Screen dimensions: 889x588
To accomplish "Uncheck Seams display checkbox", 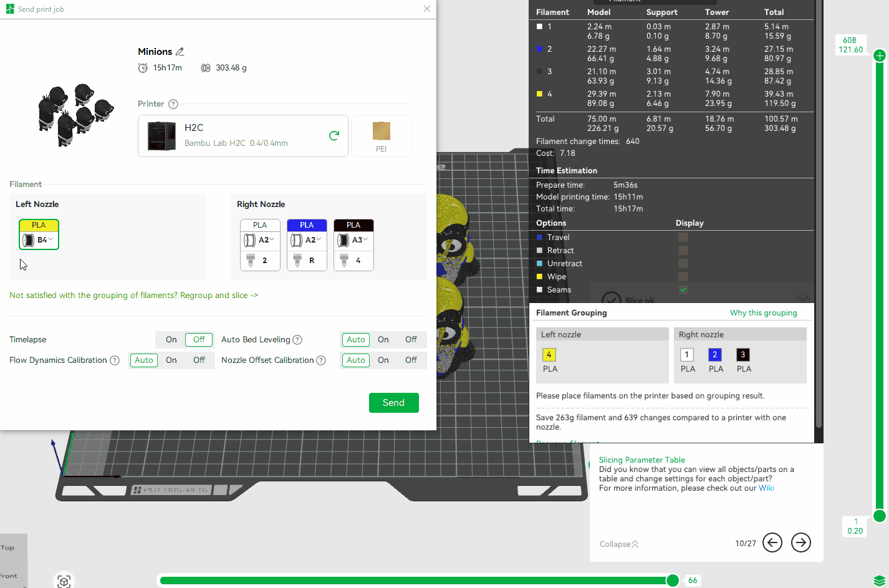I will coord(683,290).
